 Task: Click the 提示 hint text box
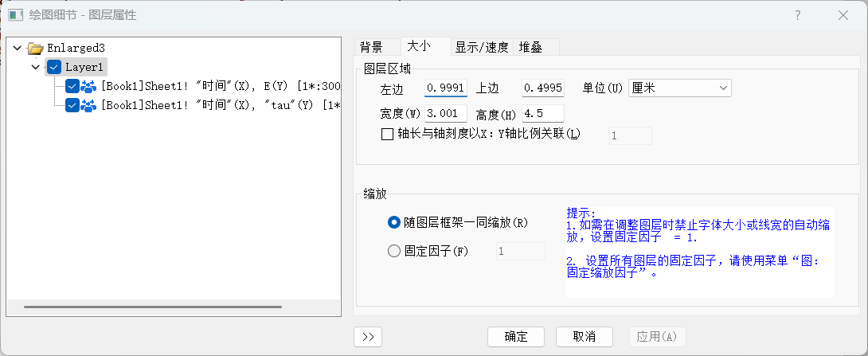(x=699, y=252)
